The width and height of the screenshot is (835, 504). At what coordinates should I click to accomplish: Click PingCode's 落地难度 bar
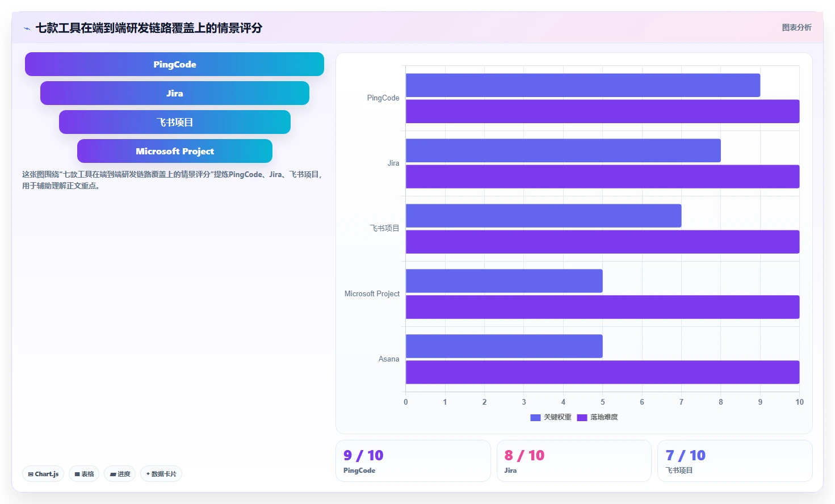pyautogui.click(x=602, y=111)
